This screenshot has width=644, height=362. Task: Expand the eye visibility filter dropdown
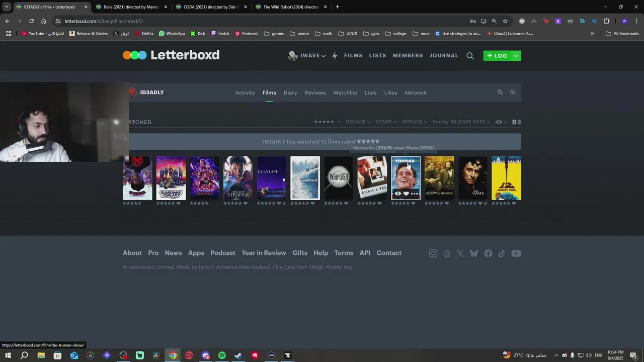point(501,122)
